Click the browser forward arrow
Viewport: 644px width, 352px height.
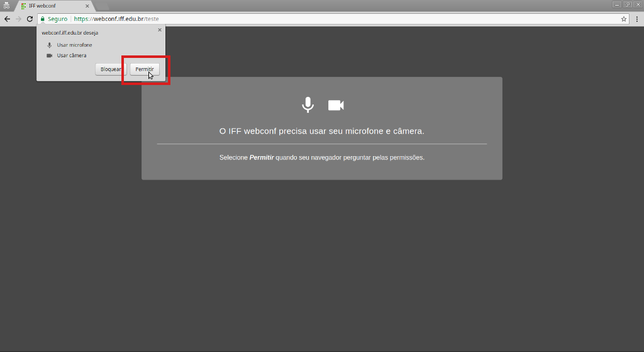click(x=18, y=19)
